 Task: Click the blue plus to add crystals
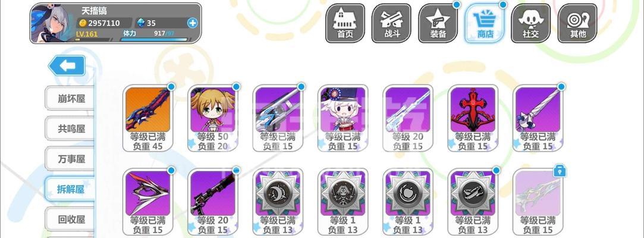pos(192,23)
